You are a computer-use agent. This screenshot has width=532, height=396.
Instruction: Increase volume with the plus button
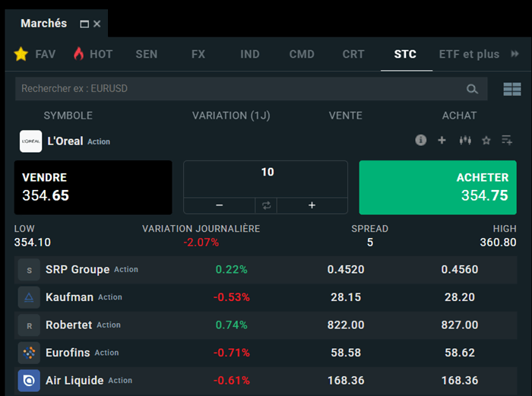(312, 205)
